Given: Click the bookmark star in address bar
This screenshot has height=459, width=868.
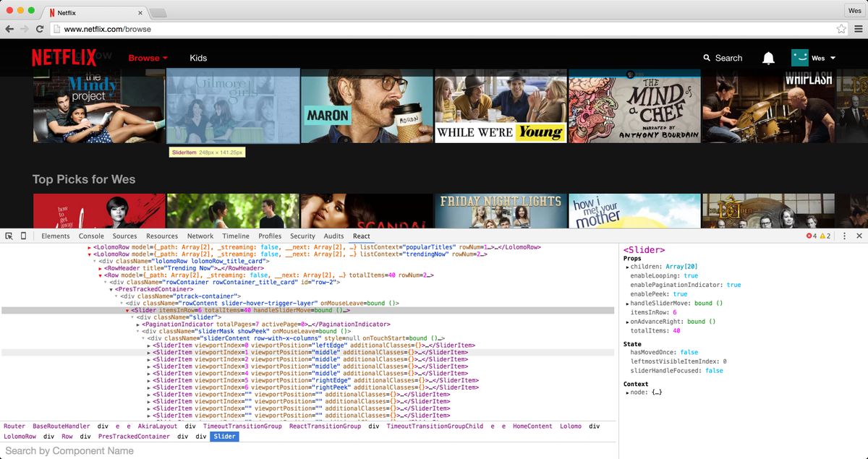Looking at the screenshot, I should coord(841,29).
